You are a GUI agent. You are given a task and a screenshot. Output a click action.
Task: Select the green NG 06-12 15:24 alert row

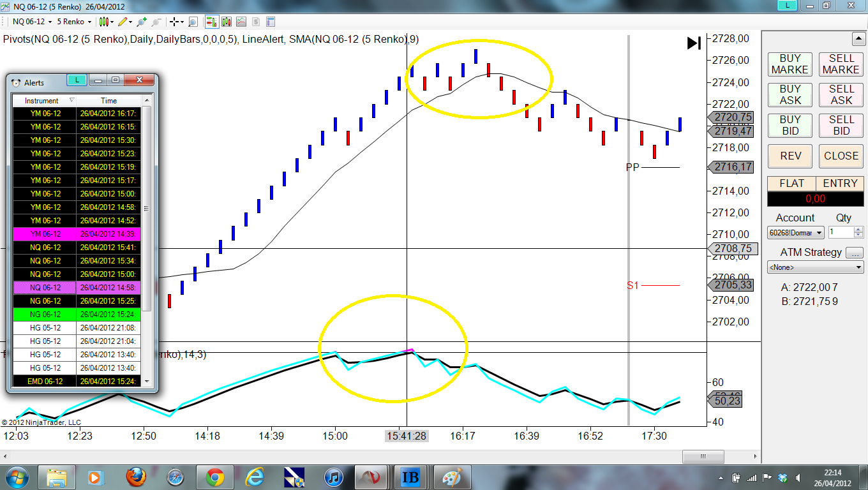coord(76,315)
